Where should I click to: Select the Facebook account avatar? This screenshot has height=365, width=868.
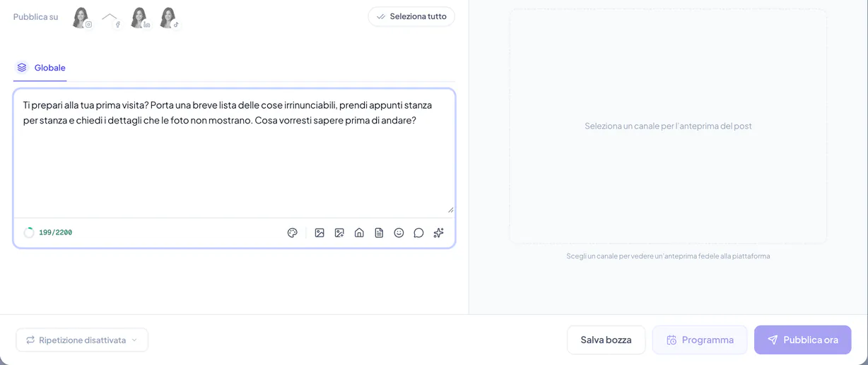click(x=110, y=18)
